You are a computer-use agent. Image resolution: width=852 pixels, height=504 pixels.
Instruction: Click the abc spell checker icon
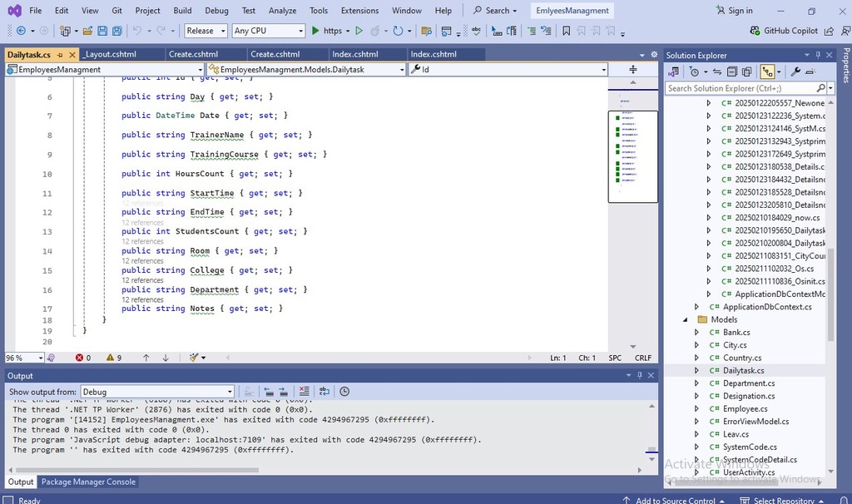pos(476,31)
